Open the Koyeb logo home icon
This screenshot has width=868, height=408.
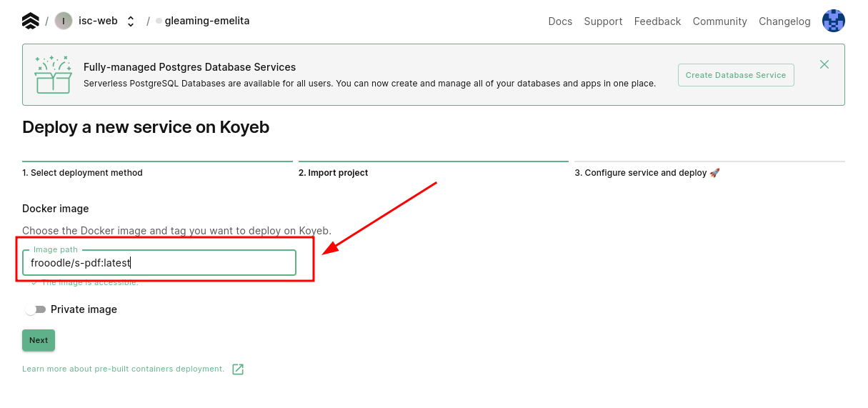click(31, 21)
